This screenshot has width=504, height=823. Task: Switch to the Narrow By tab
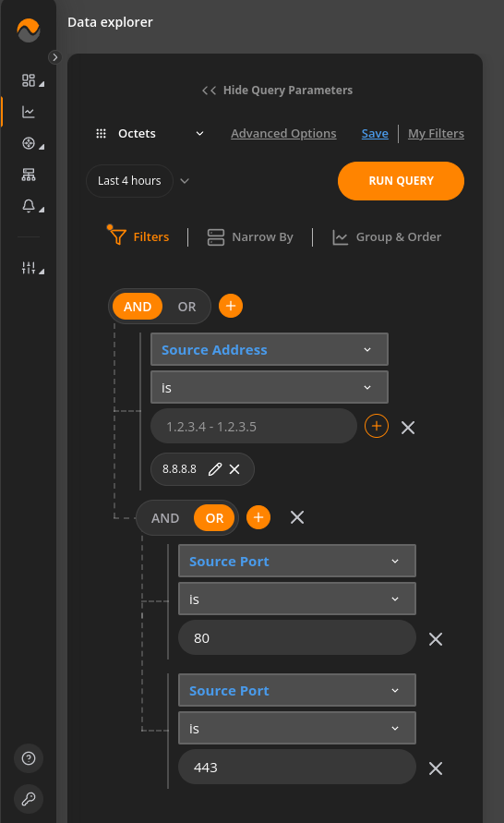pyautogui.click(x=250, y=237)
